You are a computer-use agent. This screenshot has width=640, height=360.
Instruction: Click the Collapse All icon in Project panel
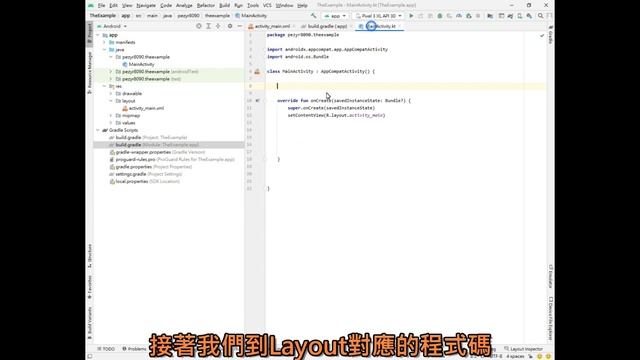click(218, 26)
